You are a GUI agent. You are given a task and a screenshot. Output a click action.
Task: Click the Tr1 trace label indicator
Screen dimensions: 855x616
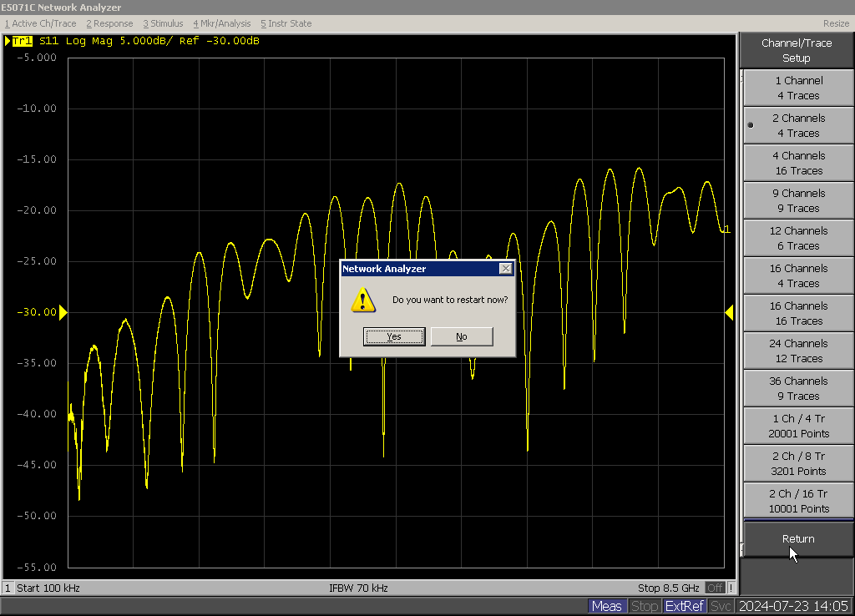[x=23, y=41]
